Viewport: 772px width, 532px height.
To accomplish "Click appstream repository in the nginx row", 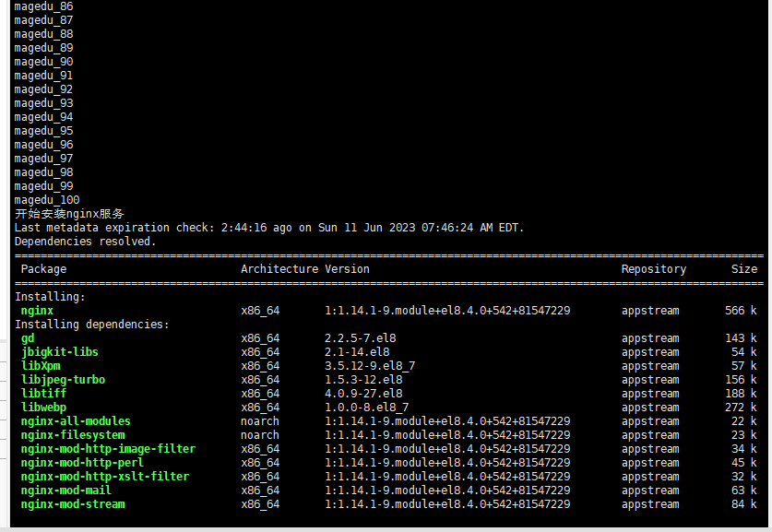I will (650, 311).
